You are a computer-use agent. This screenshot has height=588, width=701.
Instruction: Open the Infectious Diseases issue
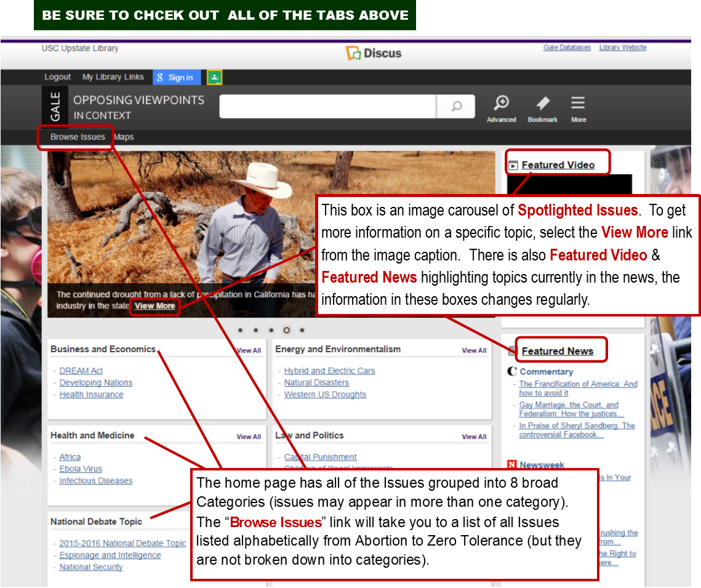(x=95, y=481)
